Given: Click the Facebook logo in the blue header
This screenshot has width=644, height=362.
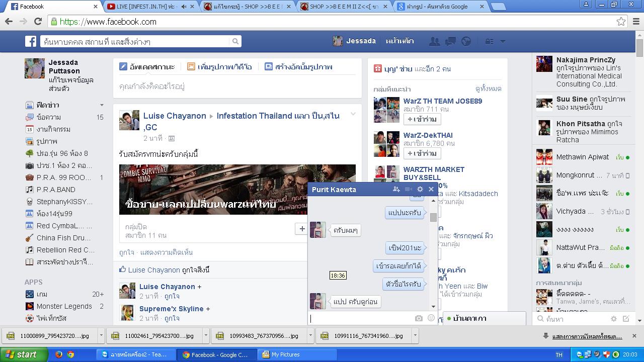Looking at the screenshot, I should [x=31, y=41].
